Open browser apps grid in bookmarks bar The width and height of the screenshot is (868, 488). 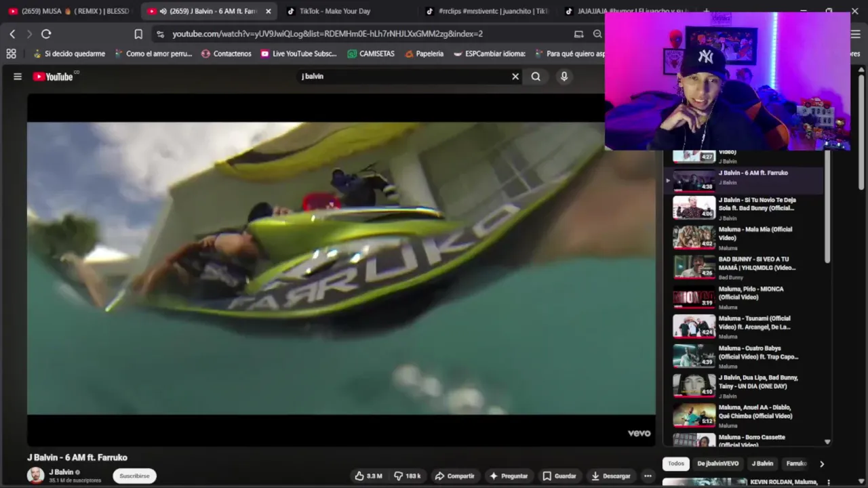click(x=11, y=54)
